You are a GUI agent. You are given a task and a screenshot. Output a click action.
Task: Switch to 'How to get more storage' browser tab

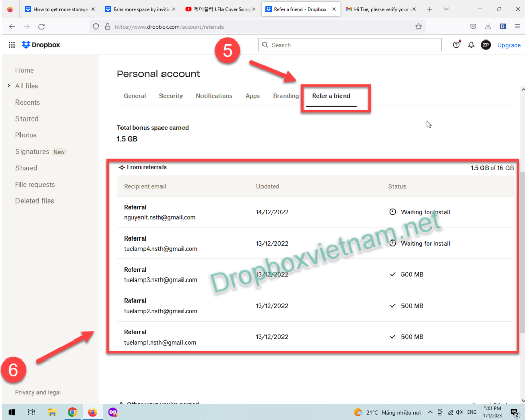60,9
